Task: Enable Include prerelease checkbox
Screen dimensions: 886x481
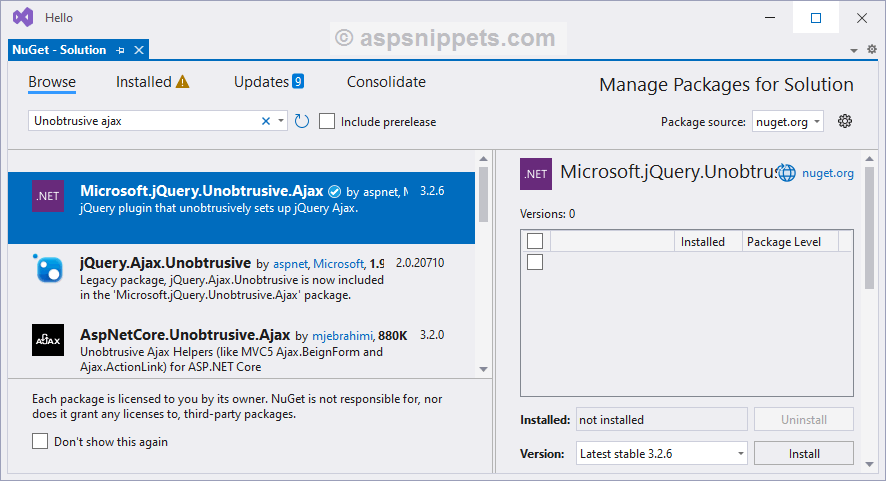Action: tap(327, 121)
